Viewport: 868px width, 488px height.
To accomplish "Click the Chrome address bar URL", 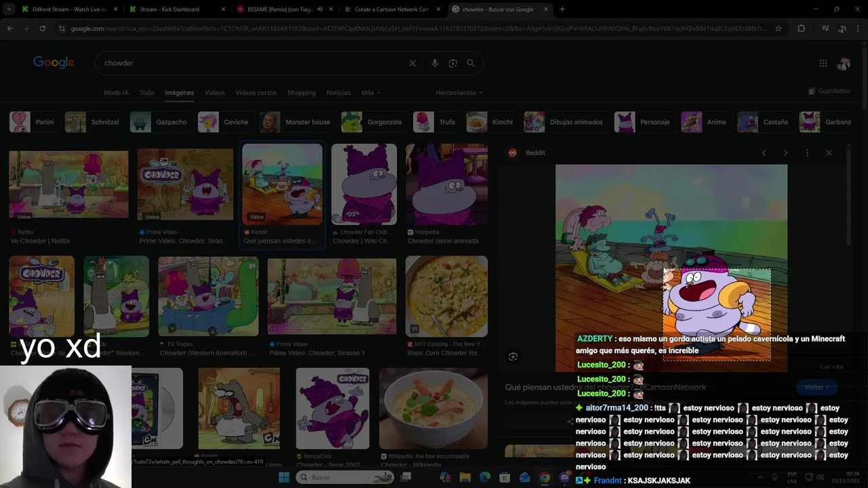I will click(x=417, y=28).
